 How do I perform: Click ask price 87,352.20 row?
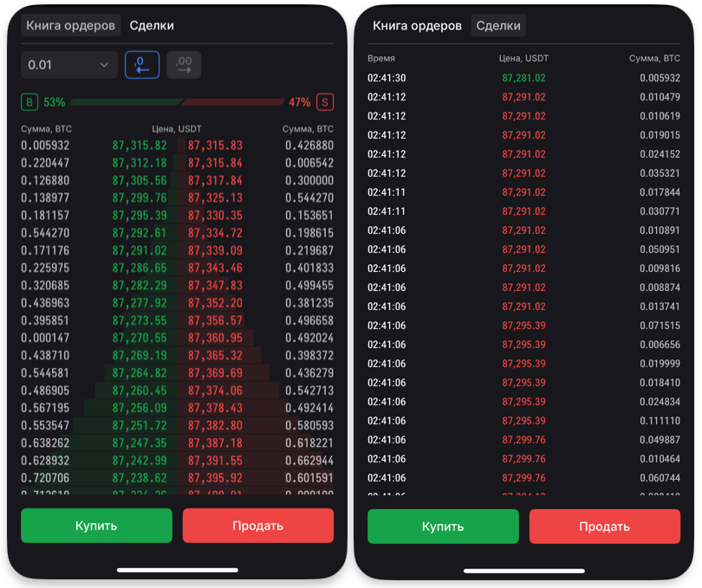tap(215, 303)
